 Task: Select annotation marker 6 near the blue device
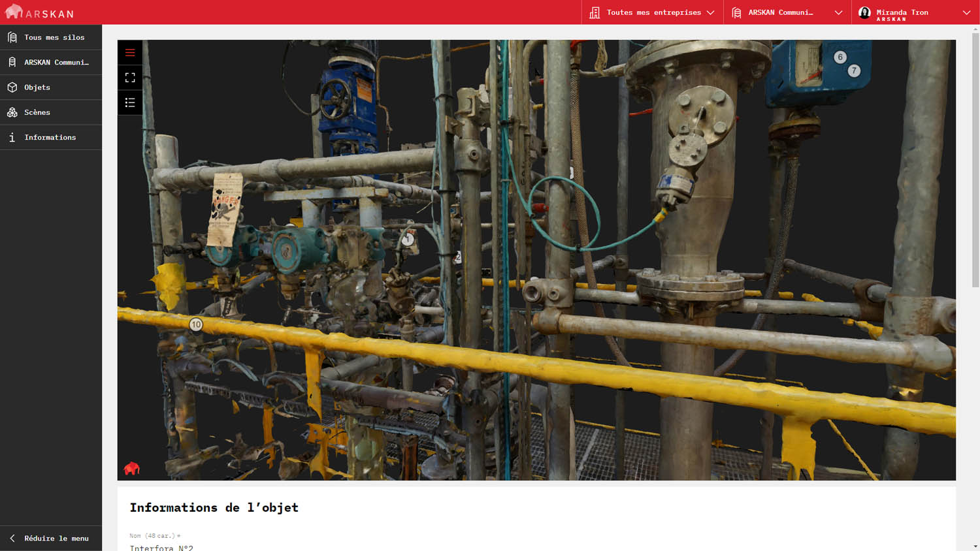click(x=840, y=57)
